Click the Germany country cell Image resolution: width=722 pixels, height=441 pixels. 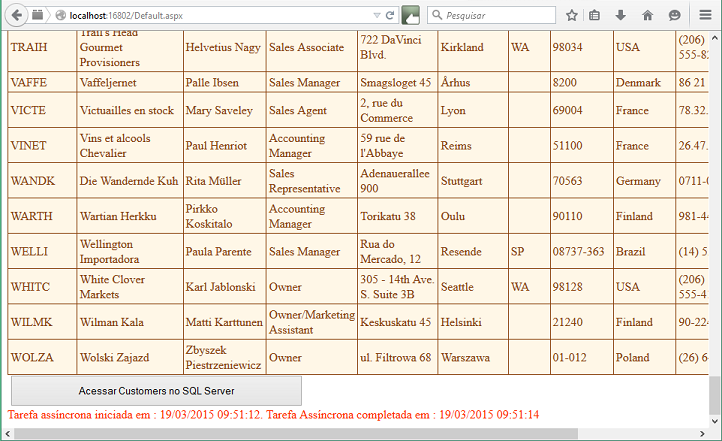point(644,181)
